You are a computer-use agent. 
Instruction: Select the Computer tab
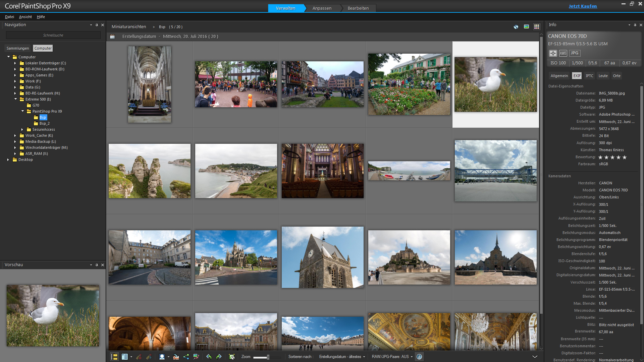(43, 48)
